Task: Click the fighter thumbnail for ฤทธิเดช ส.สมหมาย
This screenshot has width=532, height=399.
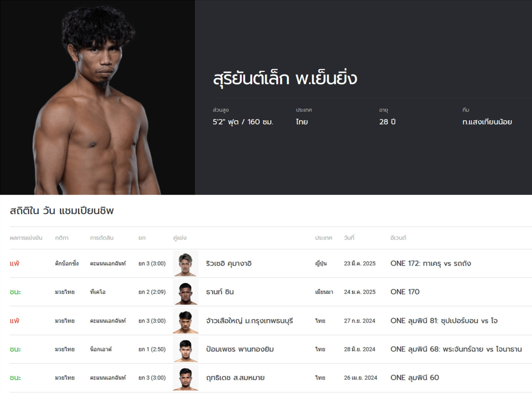Action: click(186, 378)
